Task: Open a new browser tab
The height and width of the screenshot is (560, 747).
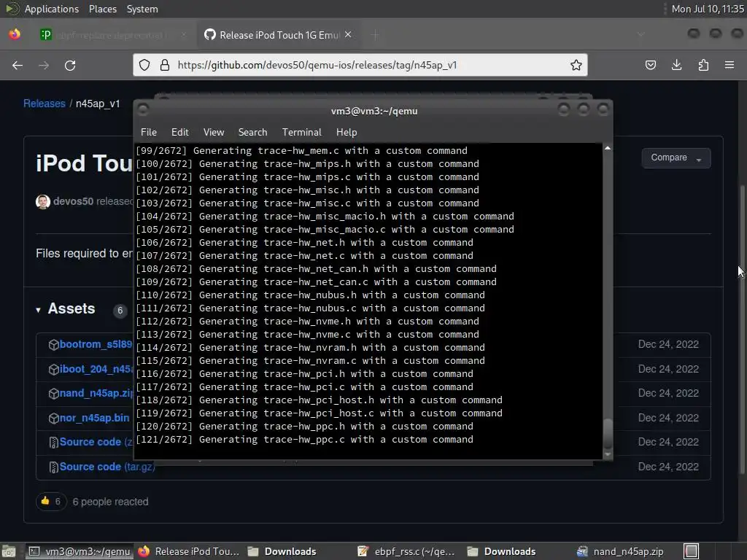Action: [x=376, y=35]
